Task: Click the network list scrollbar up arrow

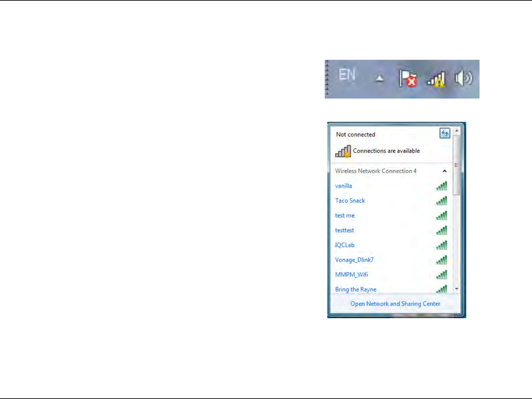Action: (457, 131)
